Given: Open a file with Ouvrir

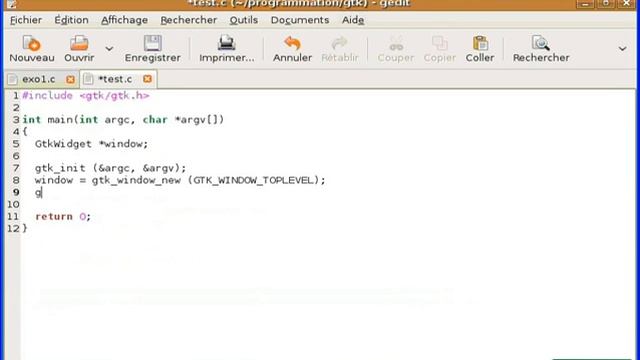Looking at the screenshot, I should click(x=79, y=49).
